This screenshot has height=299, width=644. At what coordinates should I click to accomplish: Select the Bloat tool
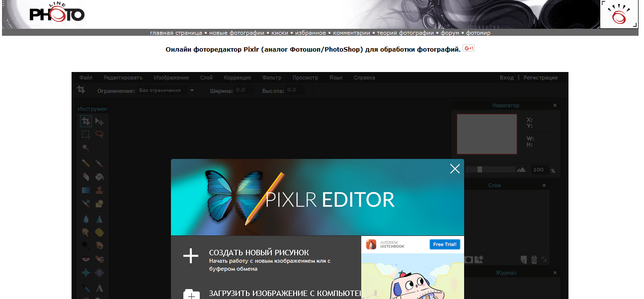point(86,273)
